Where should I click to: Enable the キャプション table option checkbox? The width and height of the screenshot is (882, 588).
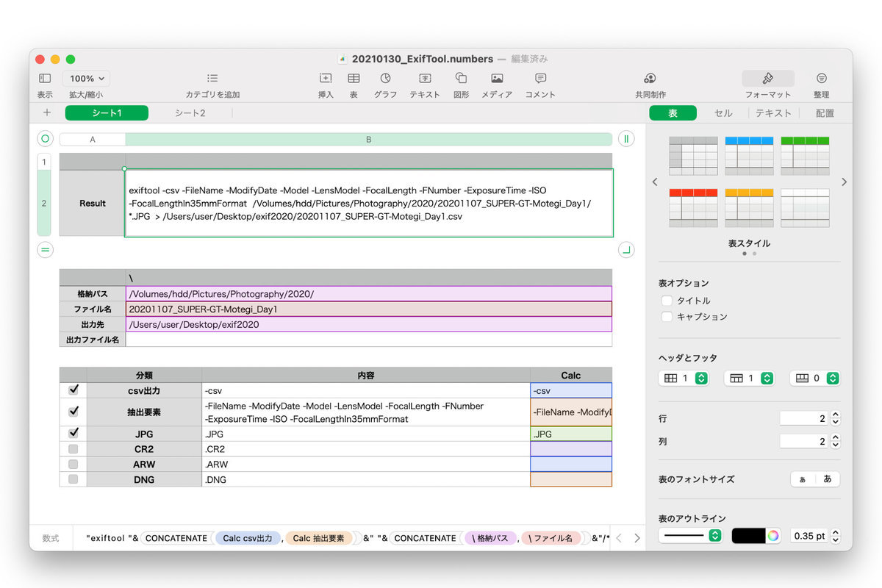coord(667,317)
